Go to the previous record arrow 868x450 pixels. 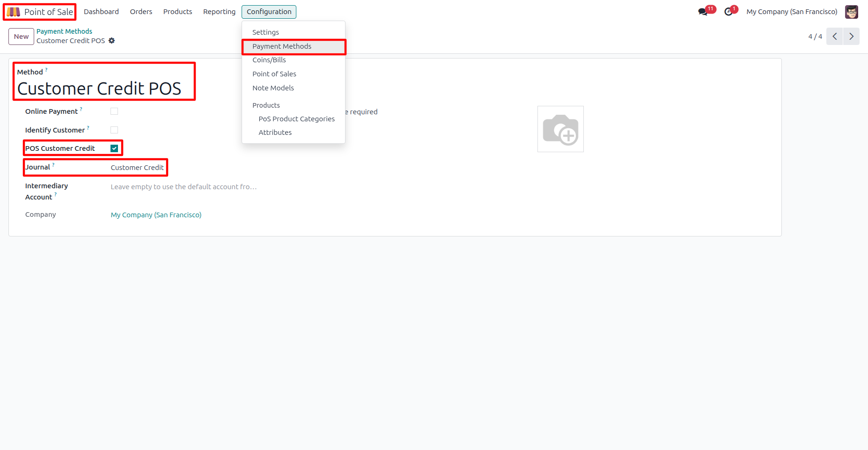click(835, 37)
